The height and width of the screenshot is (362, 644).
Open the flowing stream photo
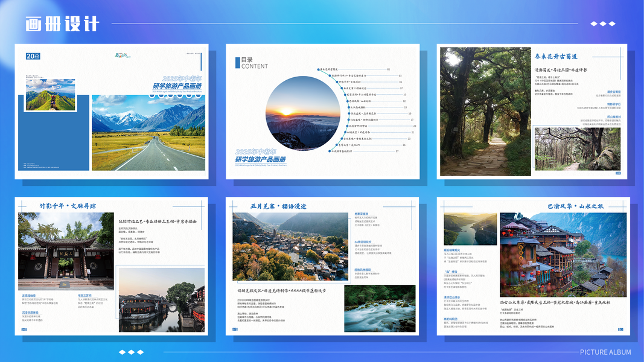380,308
